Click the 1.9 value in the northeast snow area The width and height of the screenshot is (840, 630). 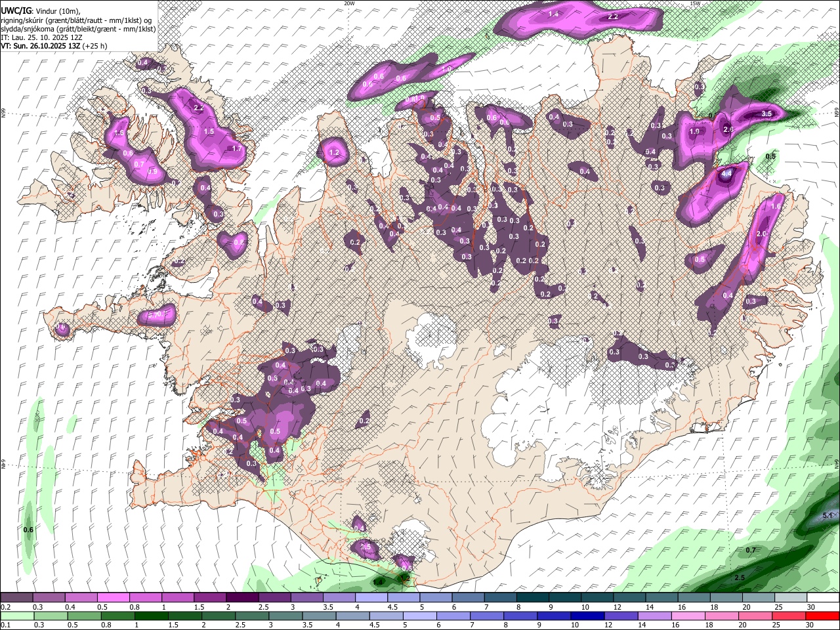[694, 131]
